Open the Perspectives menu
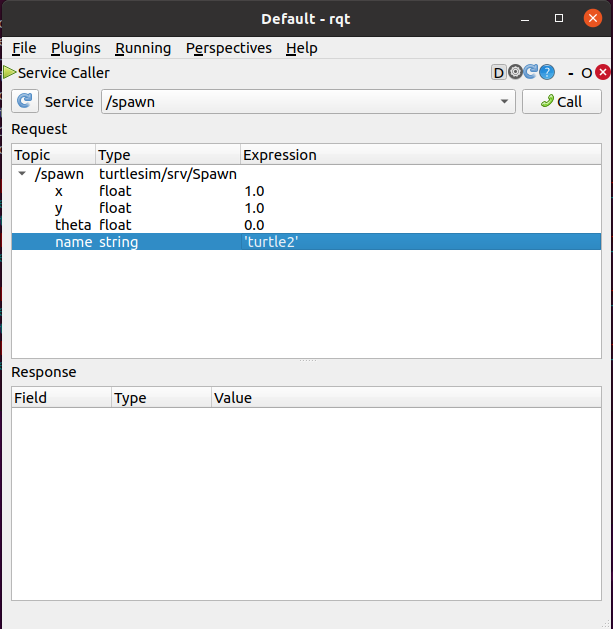 (229, 48)
